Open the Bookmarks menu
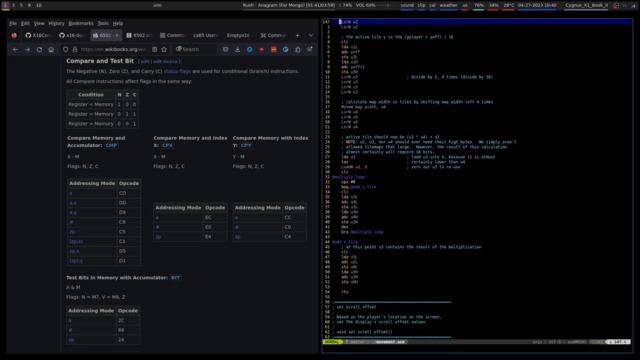 [81, 24]
